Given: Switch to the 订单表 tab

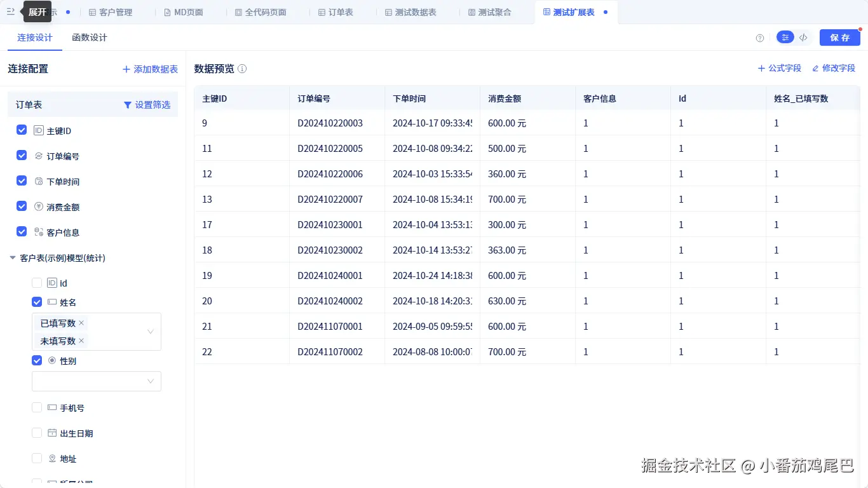Looking at the screenshot, I should (336, 12).
